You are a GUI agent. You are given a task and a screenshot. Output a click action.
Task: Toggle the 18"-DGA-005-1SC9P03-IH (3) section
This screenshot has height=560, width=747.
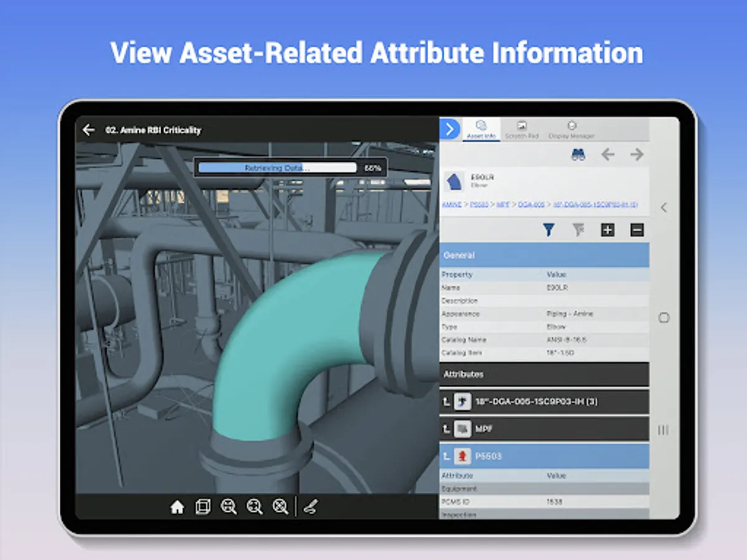(x=544, y=402)
